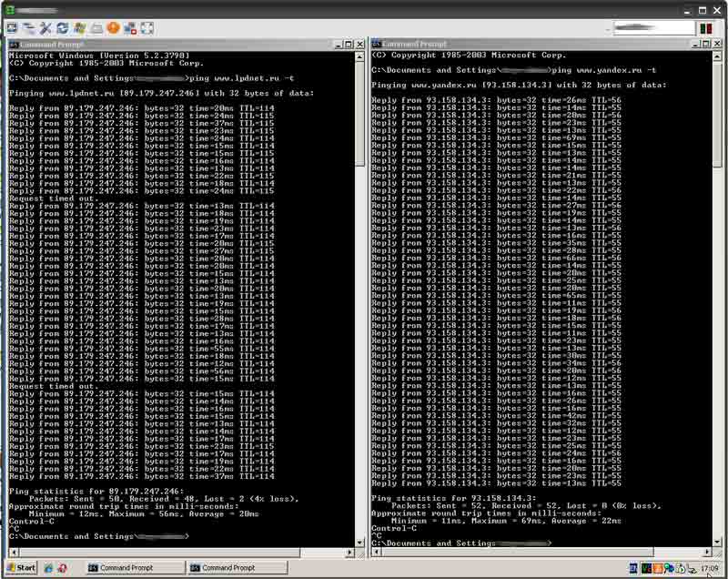The image size is (728, 579).
Task: Click the "Lost = 2 (4% loss)" packets line
Action: click(164, 499)
